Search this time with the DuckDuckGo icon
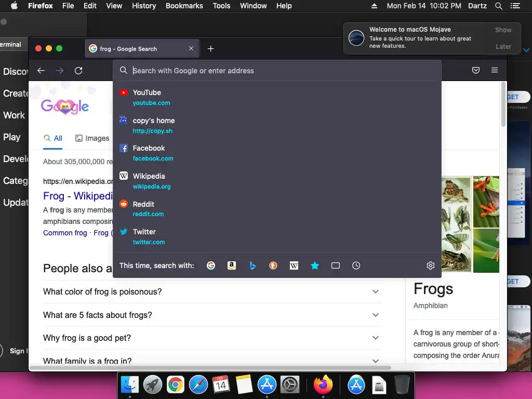This screenshot has width=532, height=399. [x=273, y=265]
